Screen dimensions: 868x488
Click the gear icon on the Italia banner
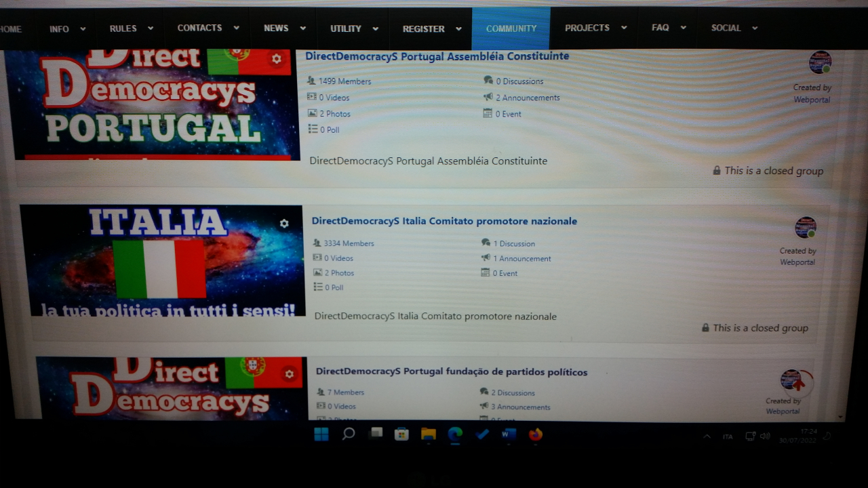[x=284, y=224]
